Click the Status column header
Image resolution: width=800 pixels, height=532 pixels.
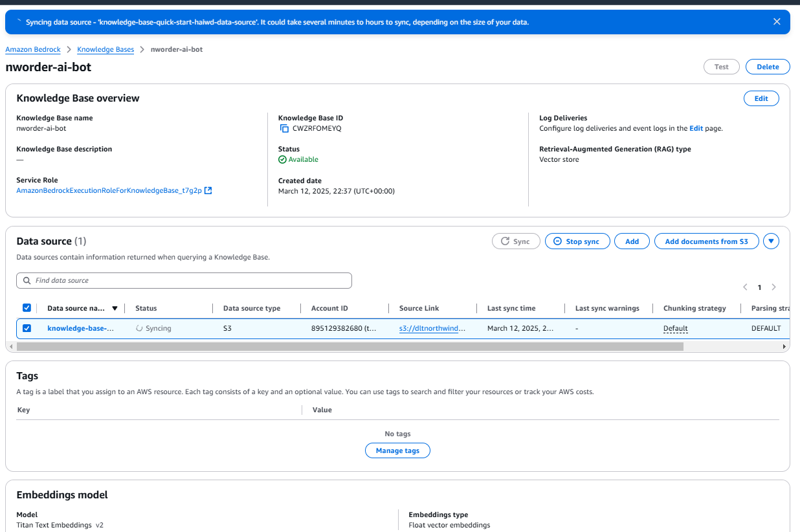click(146, 308)
